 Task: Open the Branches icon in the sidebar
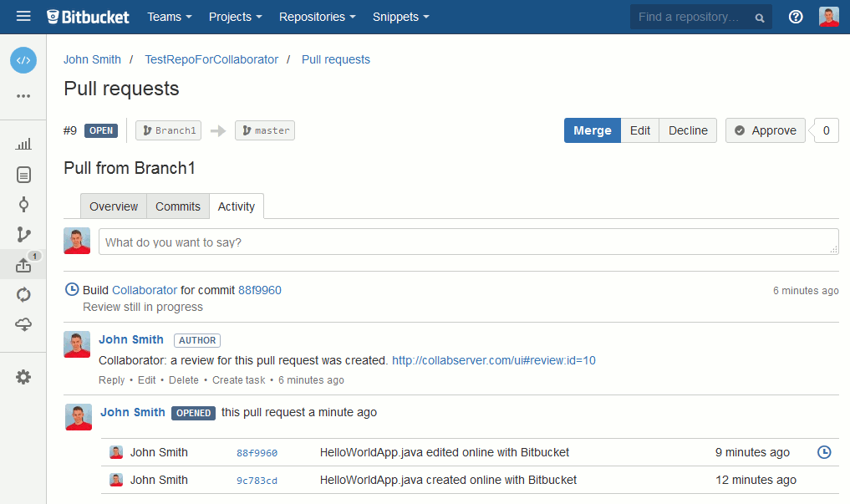click(23, 234)
